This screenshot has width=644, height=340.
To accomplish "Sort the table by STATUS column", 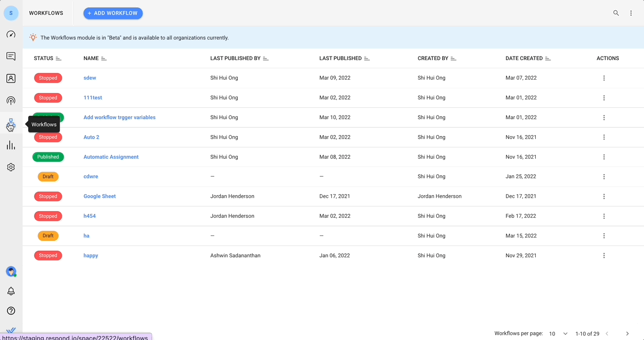I will [60, 58].
